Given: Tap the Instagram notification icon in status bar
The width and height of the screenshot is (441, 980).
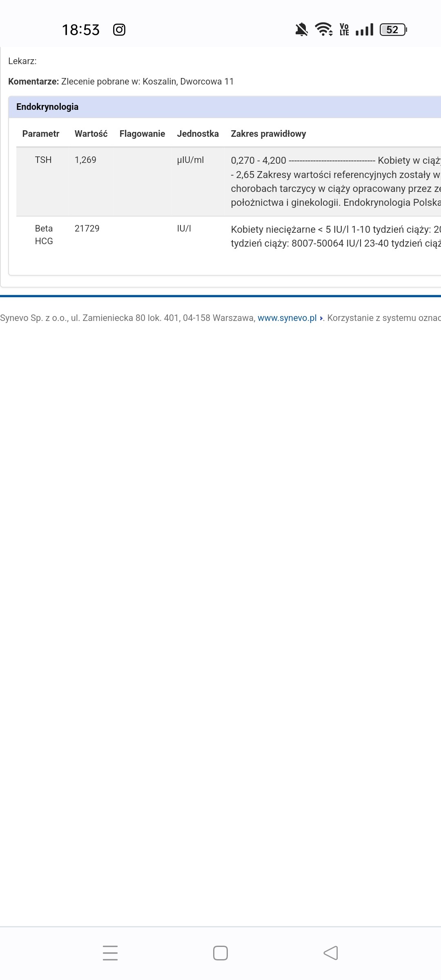Looking at the screenshot, I should pyautogui.click(x=119, y=30).
